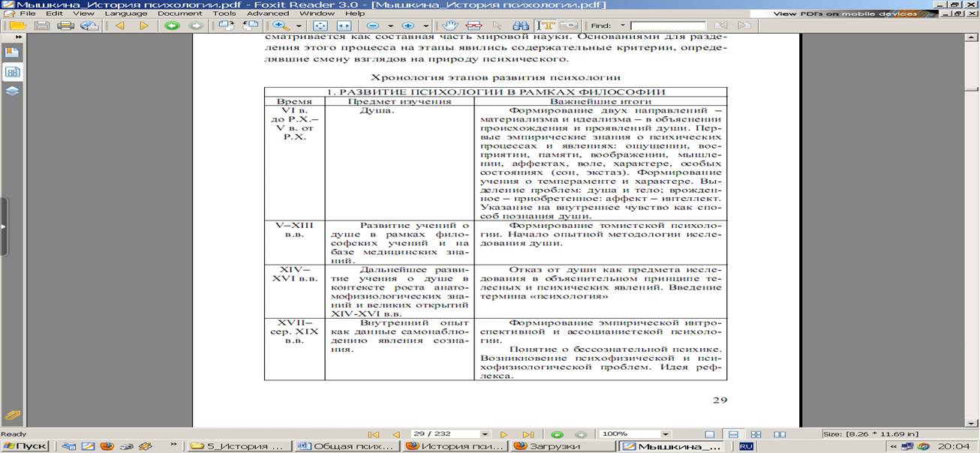Switch to continuous page layout

[733, 434]
